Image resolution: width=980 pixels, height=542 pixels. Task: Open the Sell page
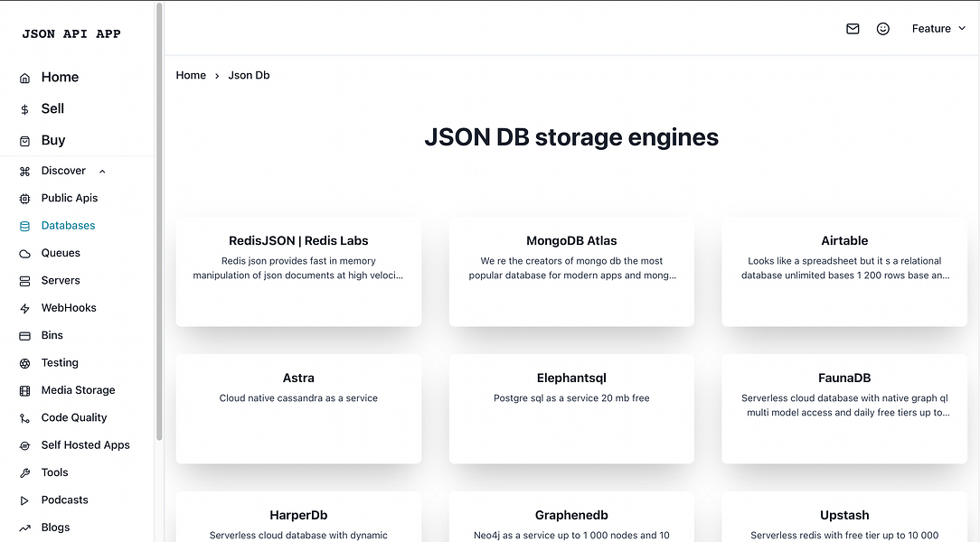(x=52, y=108)
